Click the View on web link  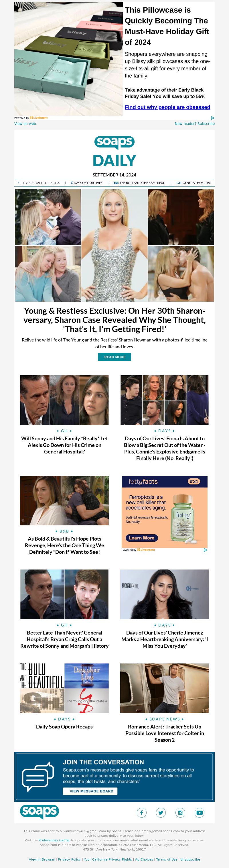tap(25, 124)
